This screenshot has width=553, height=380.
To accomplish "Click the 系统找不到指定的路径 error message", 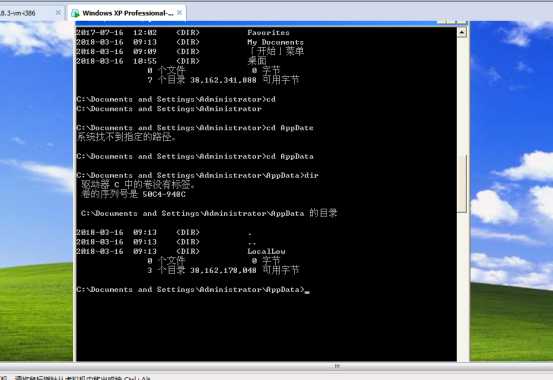I will (126, 137).
